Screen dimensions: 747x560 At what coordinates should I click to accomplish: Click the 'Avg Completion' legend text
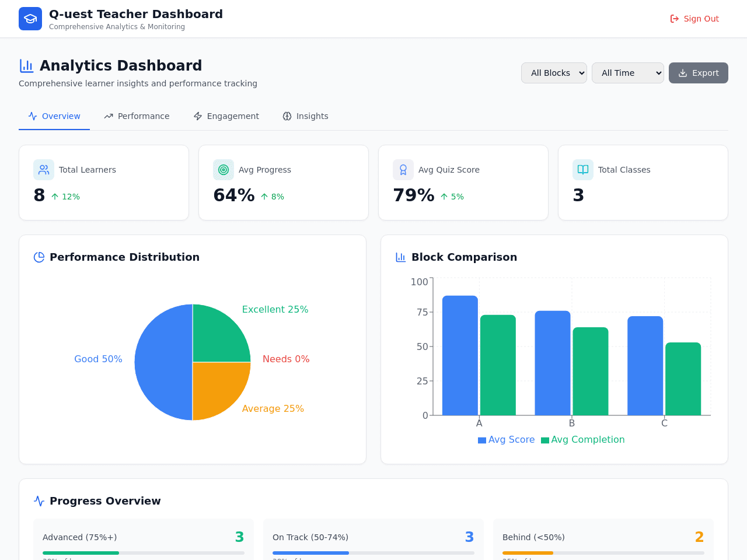pos(588,440)
